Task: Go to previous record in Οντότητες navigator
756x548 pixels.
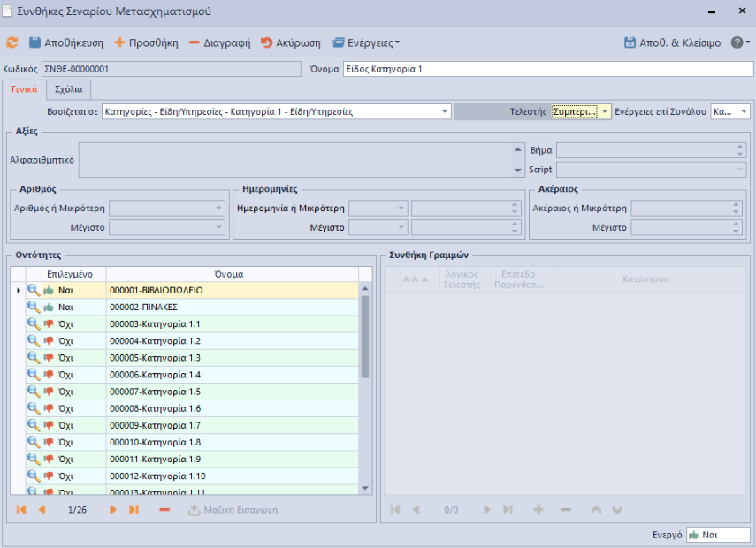Action: tap(42, 509)
